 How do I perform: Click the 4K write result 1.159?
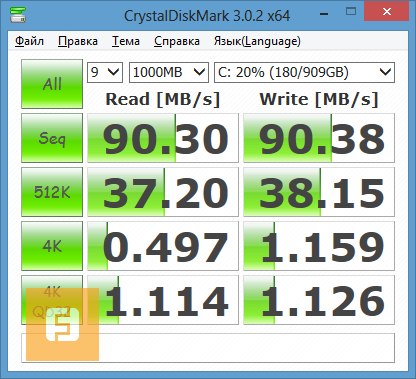pos(319,246)
